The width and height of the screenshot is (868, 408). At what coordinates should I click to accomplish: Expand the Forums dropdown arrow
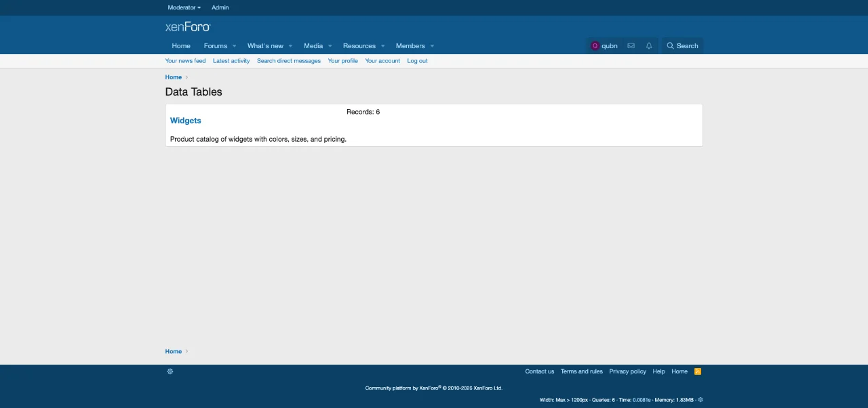[235, 46]
